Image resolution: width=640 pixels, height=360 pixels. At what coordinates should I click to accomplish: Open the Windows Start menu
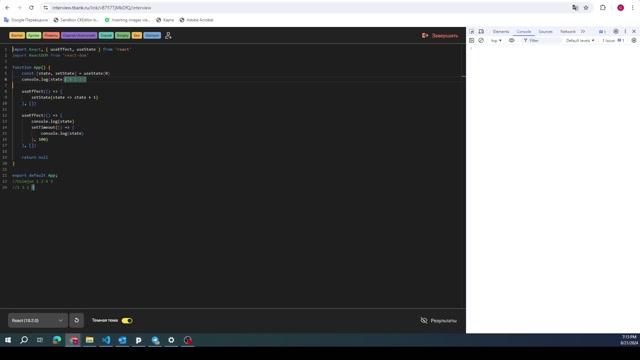(8, 340)
